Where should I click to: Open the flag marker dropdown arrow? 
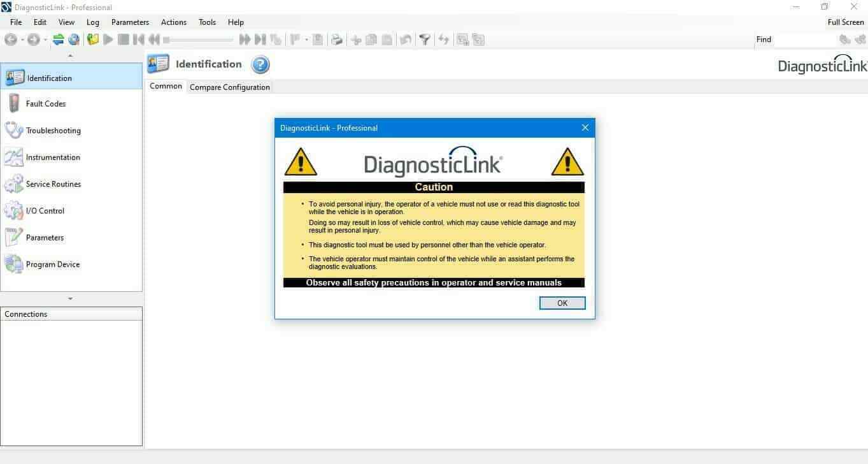pos(306,40)
